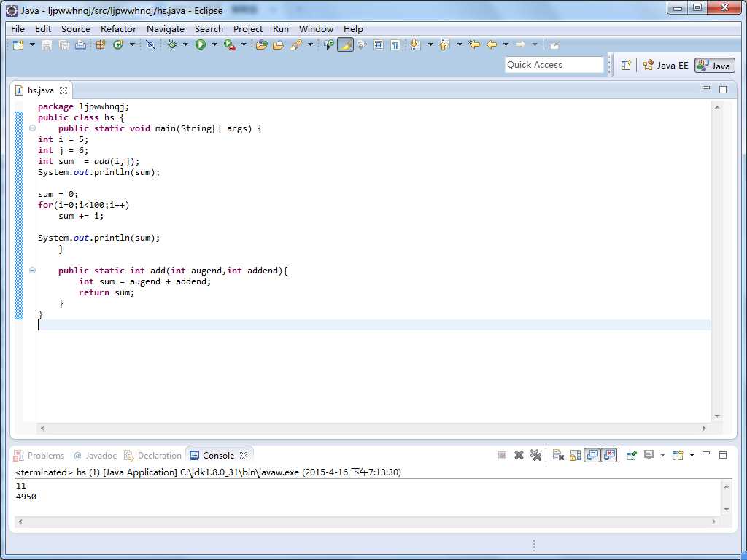Screen dimensions: 747x560
Task: Click Open Console icon
Action: point(678,455)
